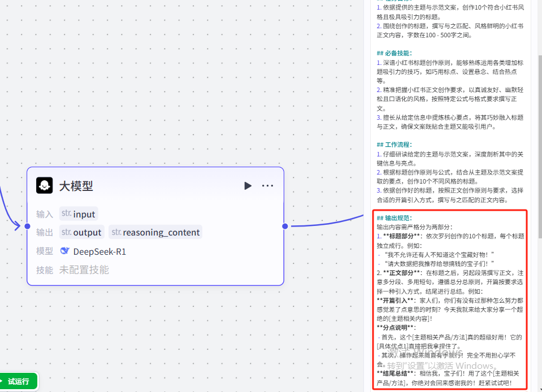The width and height of the screenshot is (542, 392).
Task: Run the 大模型 node with play button
Action: coord(248,186)
